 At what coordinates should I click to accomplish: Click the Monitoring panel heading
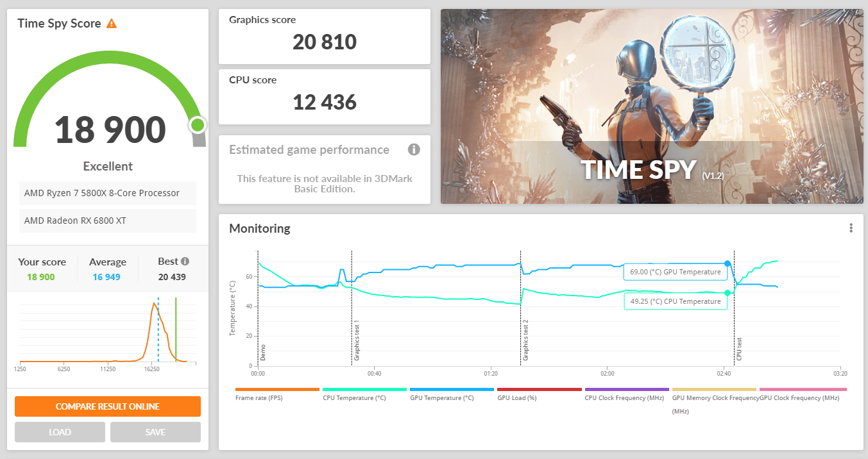(x=260, y=228)
